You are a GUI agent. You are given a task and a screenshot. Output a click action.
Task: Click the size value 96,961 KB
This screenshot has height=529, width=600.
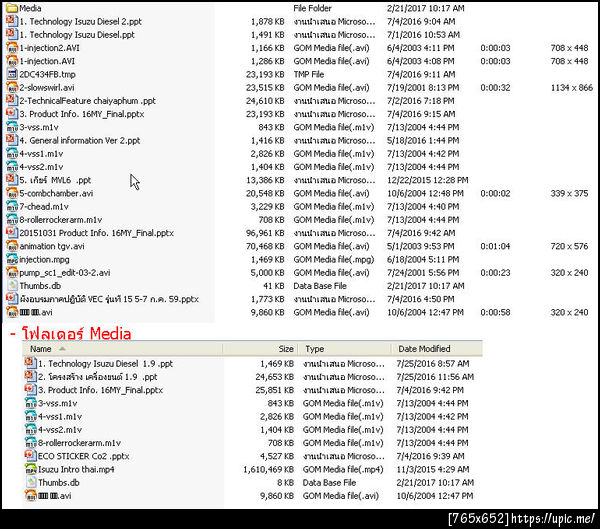point(265,233)
